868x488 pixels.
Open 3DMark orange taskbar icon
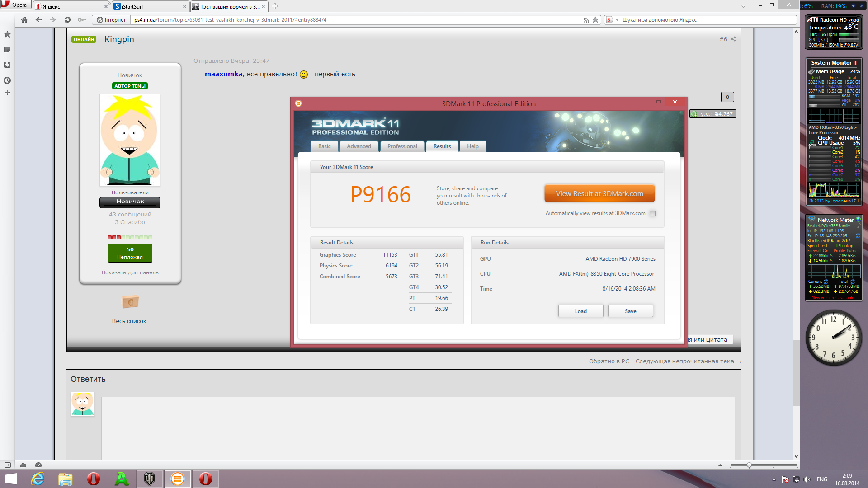[x=177, y=479]
